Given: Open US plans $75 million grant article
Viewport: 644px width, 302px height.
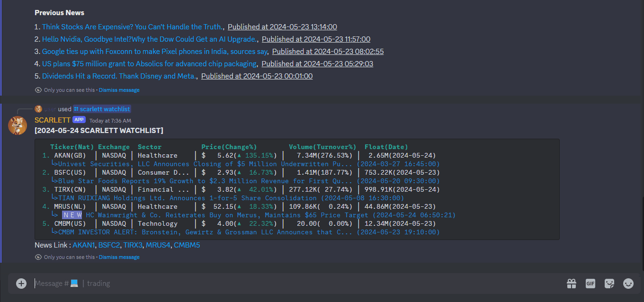Looking at the screenshot, I should [149, 64].
